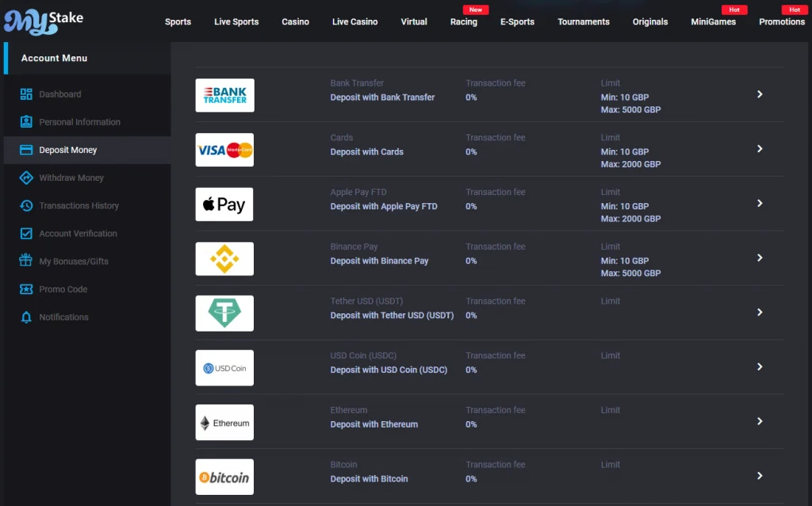Viewport: 812px width, 506px height.
Task: Expand the Ethereum row chevron
Action: pyautogui.click(x=760, y=421)
